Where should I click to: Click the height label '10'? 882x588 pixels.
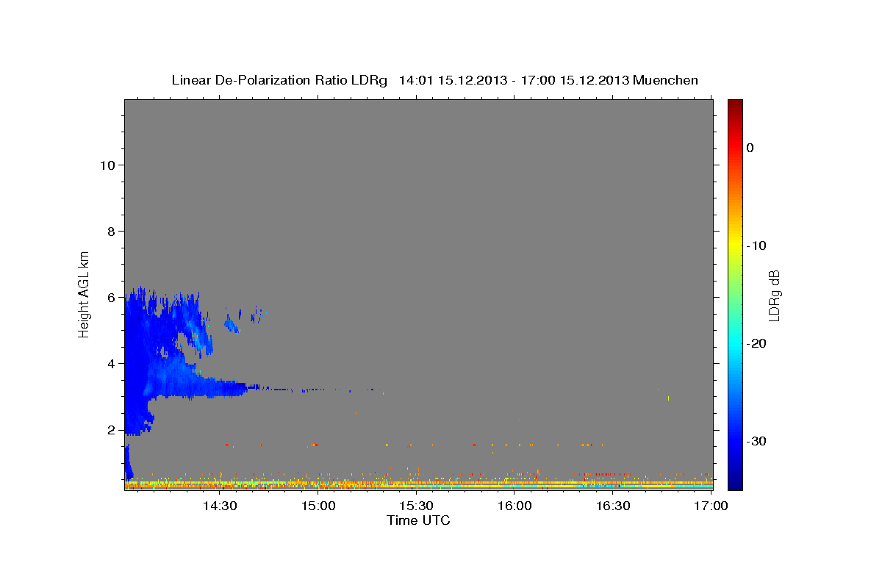pyautogui.click(x=107, y=165)
